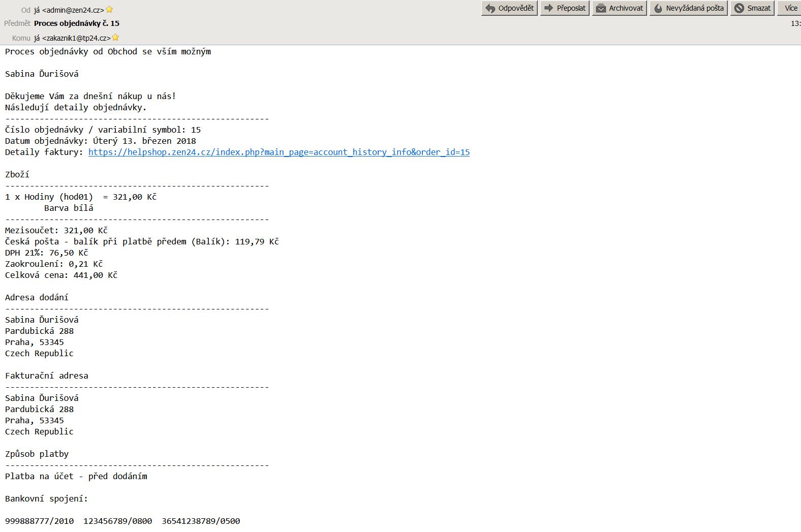801x532 pixels.
Task: Click the subject Proces objednávky č. 15
Action: pos(77,23)
